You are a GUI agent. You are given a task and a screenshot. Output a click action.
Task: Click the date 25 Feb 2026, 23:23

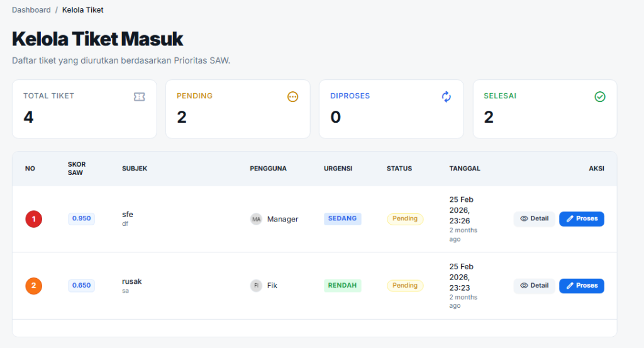(x=461, y=277)
